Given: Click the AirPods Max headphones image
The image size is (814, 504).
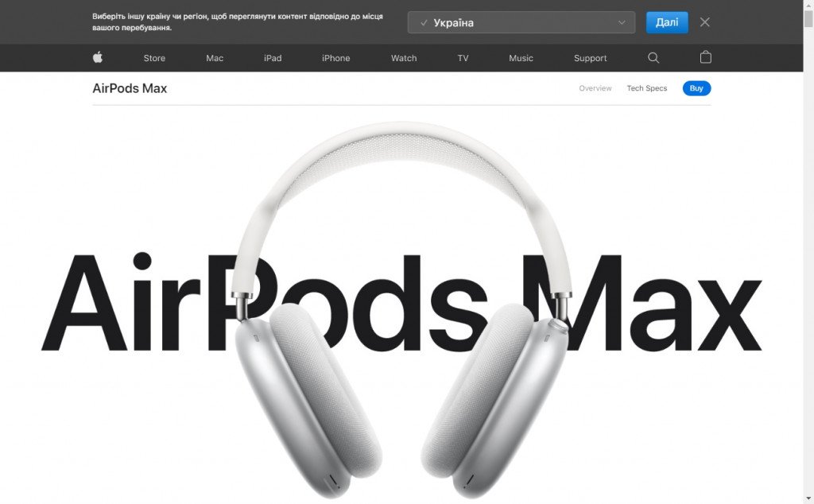Looking at the screenshot, I should click(401, 312).
